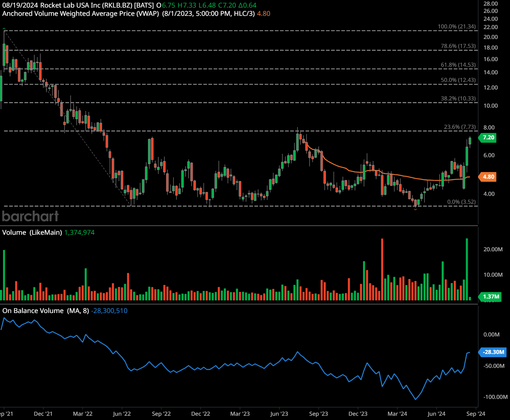The height and width of the screenshot is (420, 510).
Task: Click the Jun '22 date axis label
Action: (x=122, y=414)
